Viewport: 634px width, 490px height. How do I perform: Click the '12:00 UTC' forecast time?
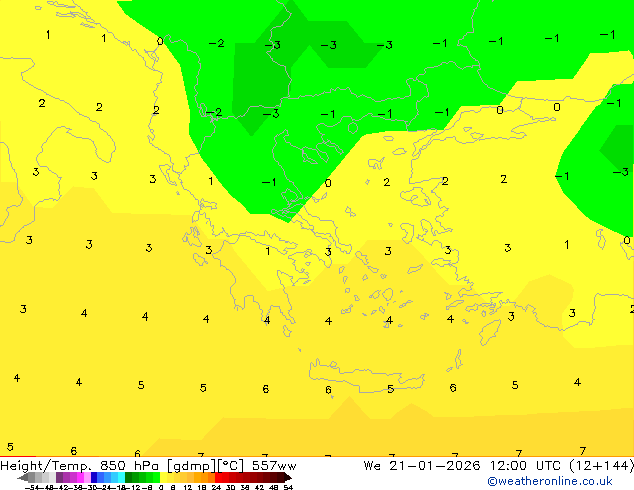click(526, 466)
